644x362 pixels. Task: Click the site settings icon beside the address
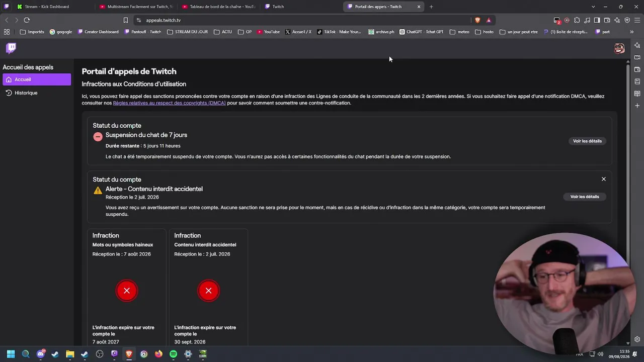(x=138, y=20)
